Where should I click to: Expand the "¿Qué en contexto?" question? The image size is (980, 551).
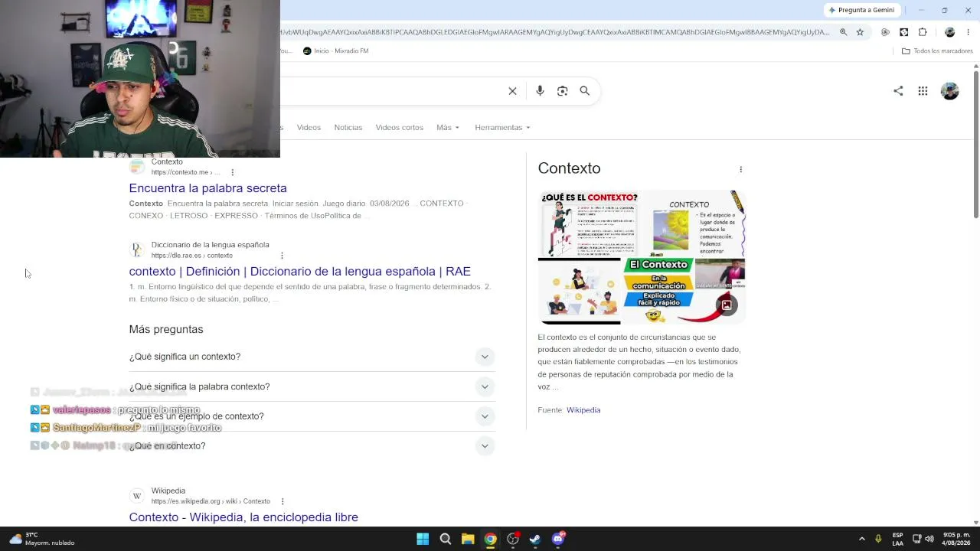pos(312,446)
